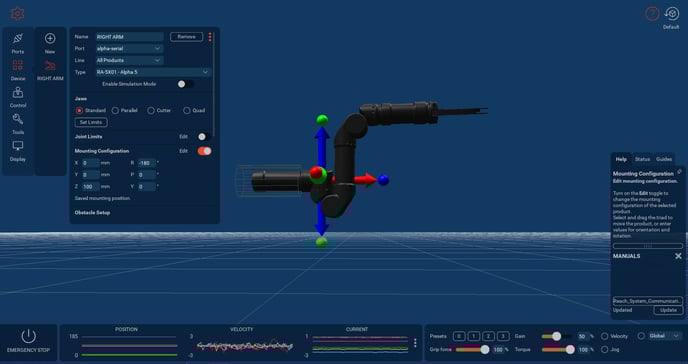Open the red help question icon
The image size is (688, 364).
pyautogui.click(x=652, y=14)
